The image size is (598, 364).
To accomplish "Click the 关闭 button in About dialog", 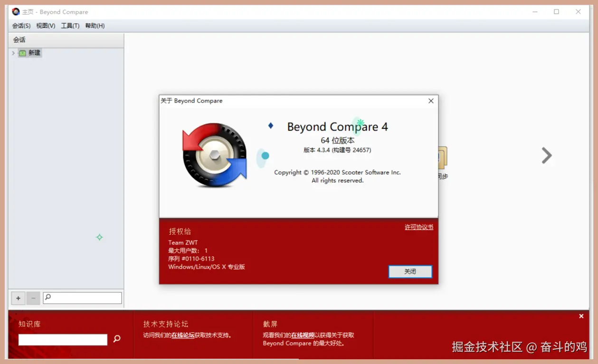I will coord(410,271).
